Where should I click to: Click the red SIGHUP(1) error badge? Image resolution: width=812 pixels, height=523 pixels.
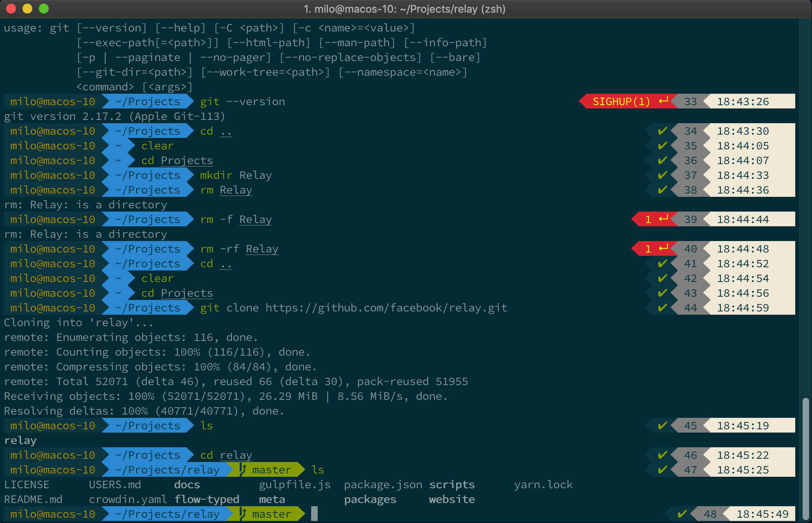[x=621, y=101]
